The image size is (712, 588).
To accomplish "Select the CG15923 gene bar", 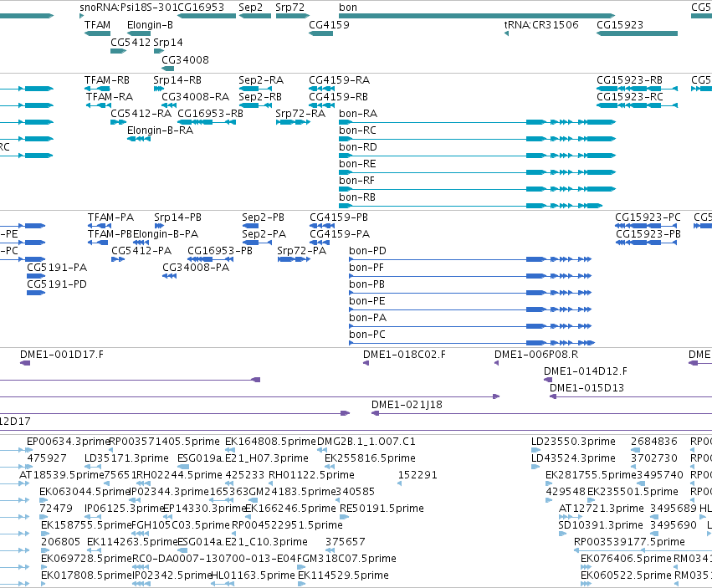I will (x=637, y=33).
